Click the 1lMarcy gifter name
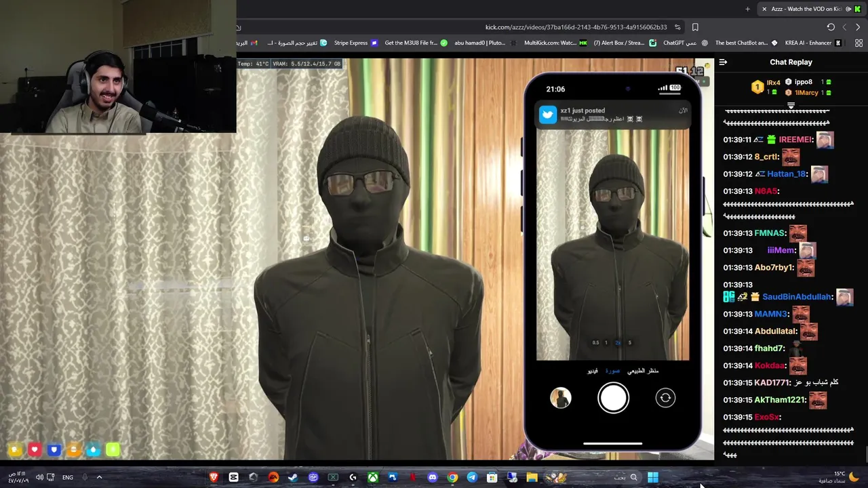The height and width of the screenshot is (488, 868). pos(806,92)
